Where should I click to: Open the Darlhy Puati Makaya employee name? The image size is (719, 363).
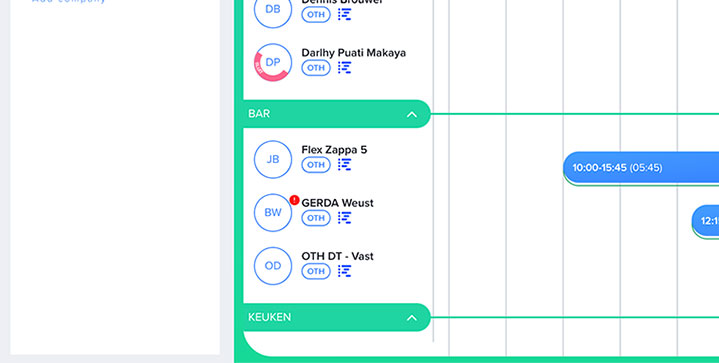click(x=354, y=53)
